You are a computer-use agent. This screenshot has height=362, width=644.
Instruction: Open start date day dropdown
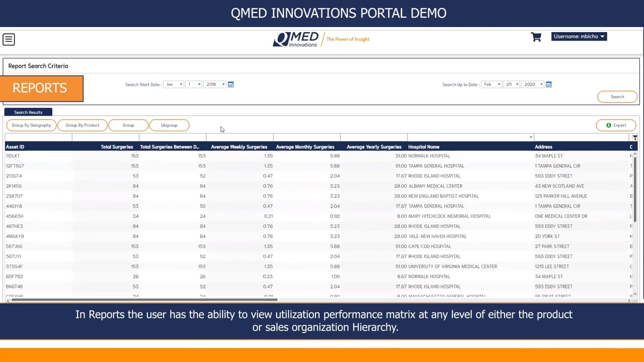click(194, 84)
